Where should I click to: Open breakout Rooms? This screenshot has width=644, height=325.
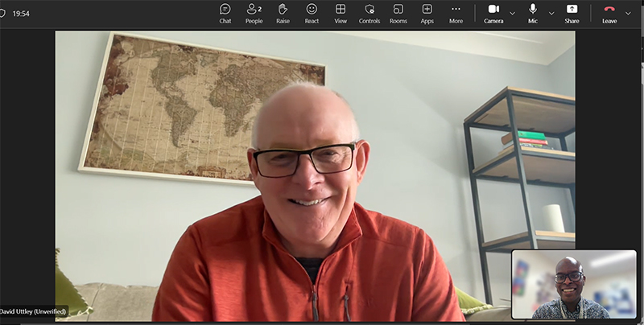(398, 13)
